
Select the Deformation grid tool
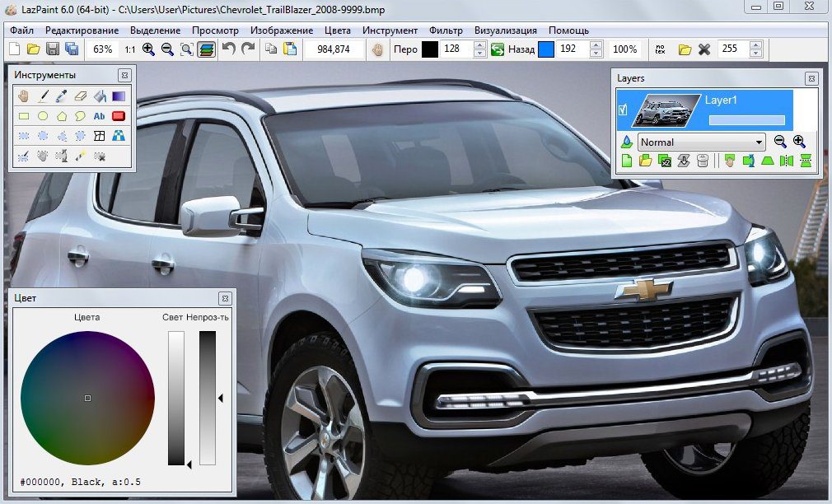tap(99, 136)
